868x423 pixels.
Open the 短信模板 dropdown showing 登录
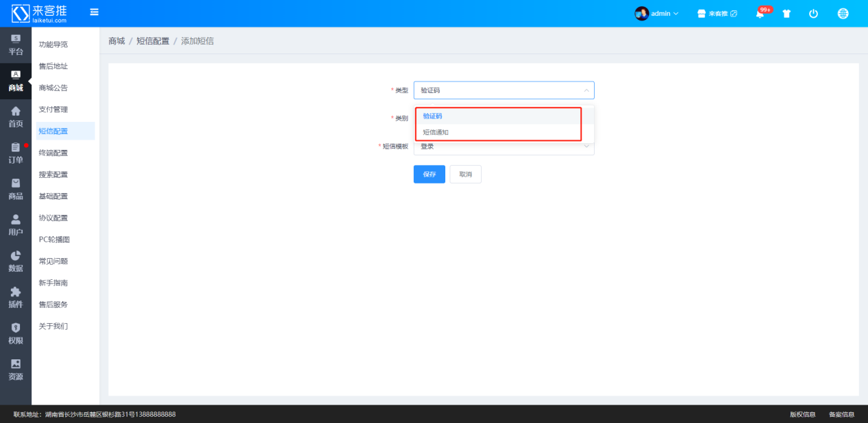[504, 146]
